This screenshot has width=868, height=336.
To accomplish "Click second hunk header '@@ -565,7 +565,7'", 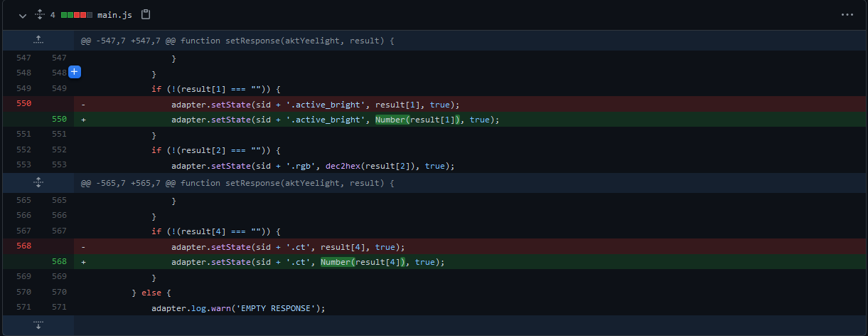I will [x=237, y=183].
